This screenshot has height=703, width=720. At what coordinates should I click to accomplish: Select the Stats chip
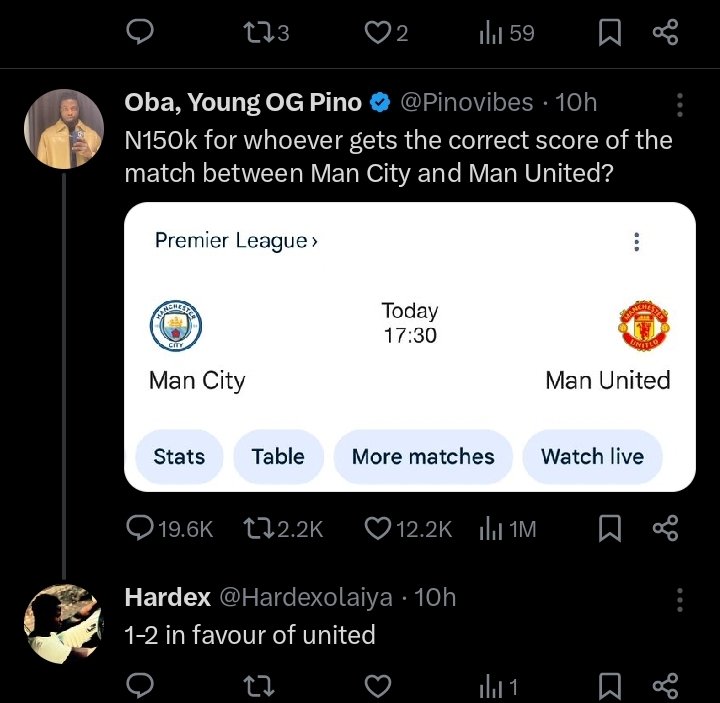point(179,456)
